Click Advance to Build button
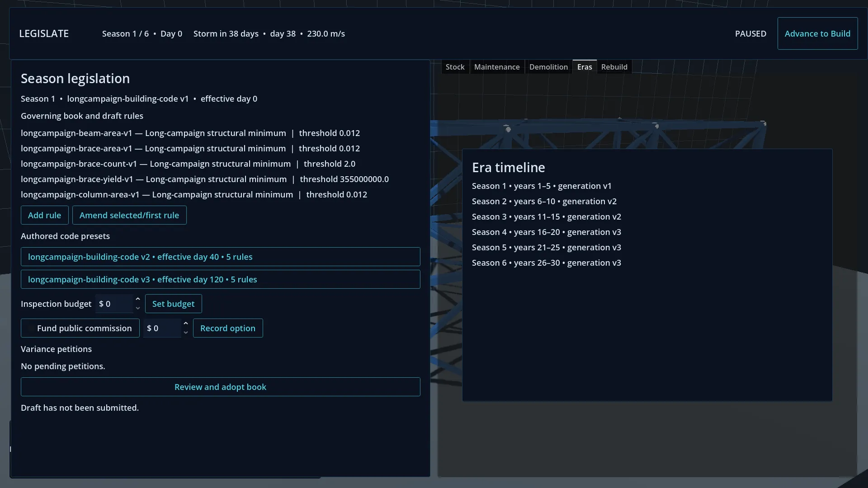The width and height of the screenshot is (868, 488). coord(817,33)
